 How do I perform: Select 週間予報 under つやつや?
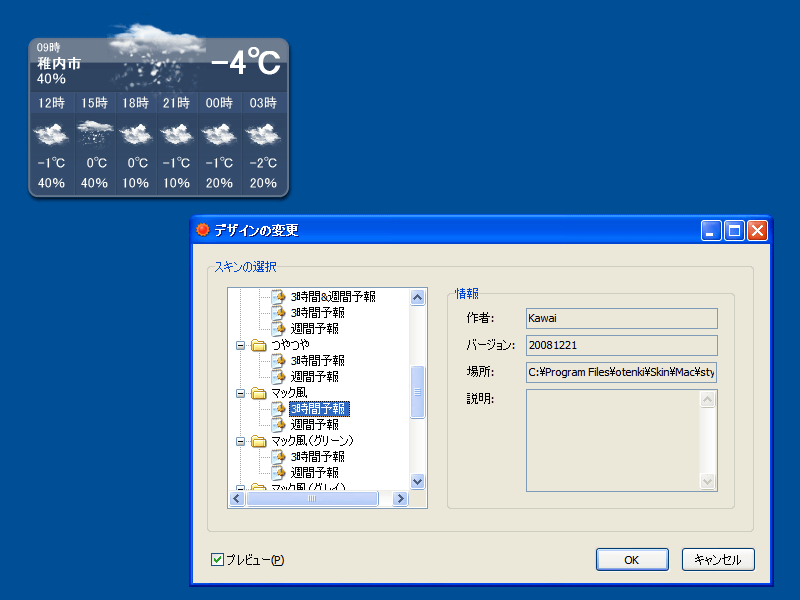[314, 377]
